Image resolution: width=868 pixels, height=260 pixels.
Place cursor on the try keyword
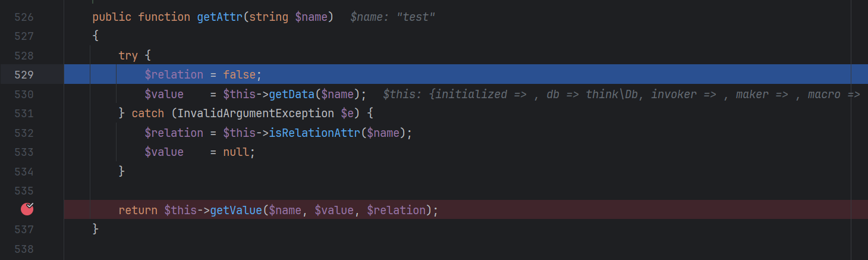[x=128, y=55]
